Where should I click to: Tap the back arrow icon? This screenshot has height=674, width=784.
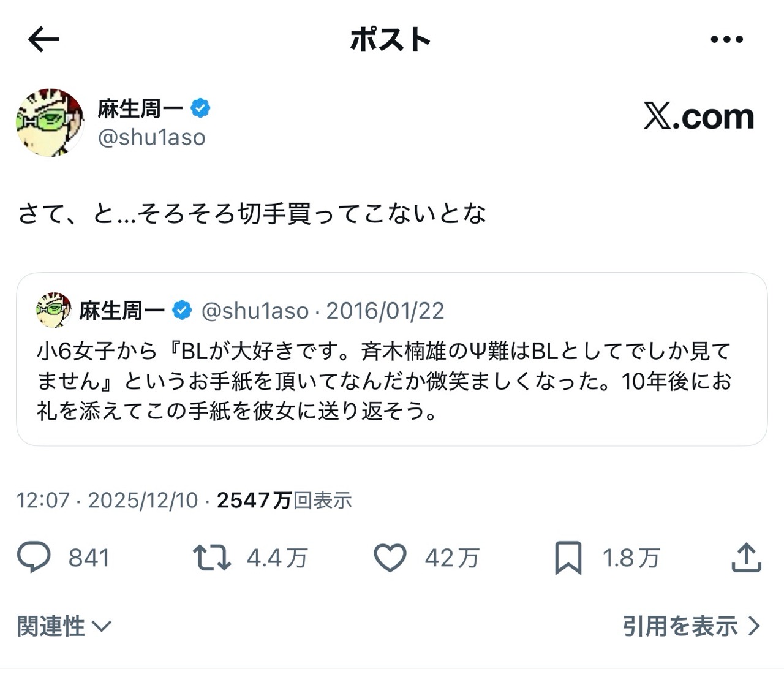click(43, 40)
